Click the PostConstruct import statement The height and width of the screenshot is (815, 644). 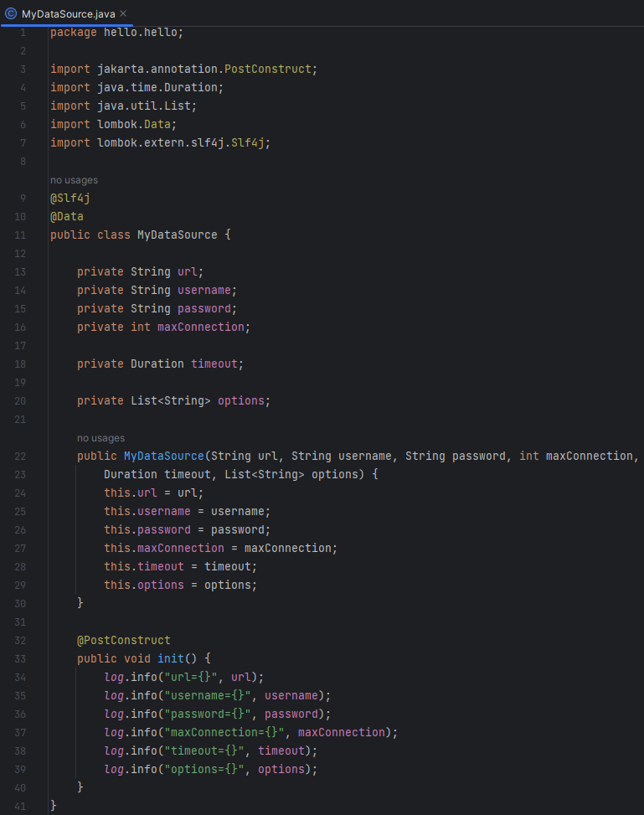pyautogui.click(x=184, y=70)
